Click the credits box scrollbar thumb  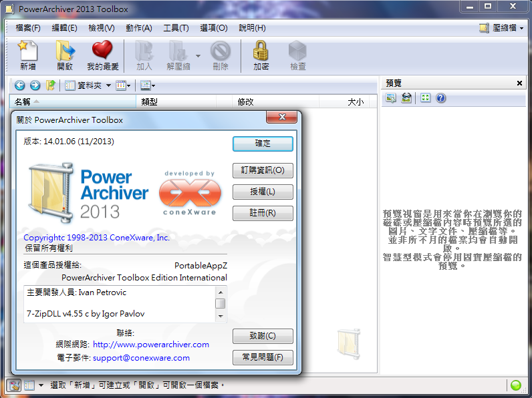pos(221,303)
